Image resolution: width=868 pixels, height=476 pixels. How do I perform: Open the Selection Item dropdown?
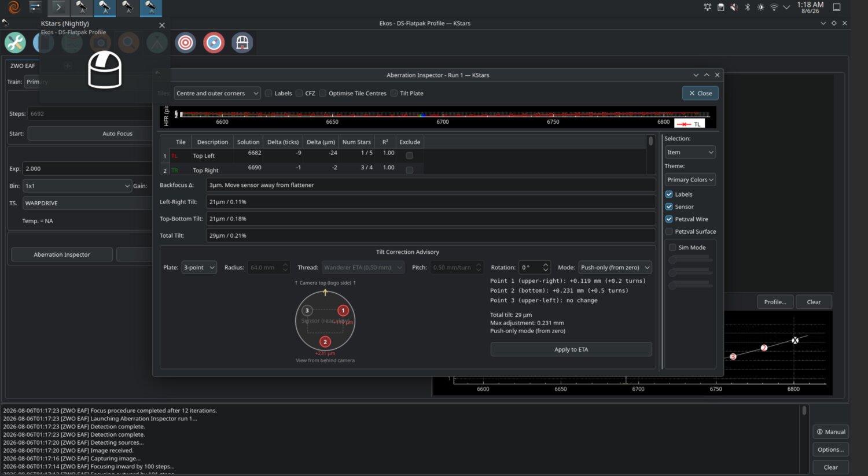point(690,152)
